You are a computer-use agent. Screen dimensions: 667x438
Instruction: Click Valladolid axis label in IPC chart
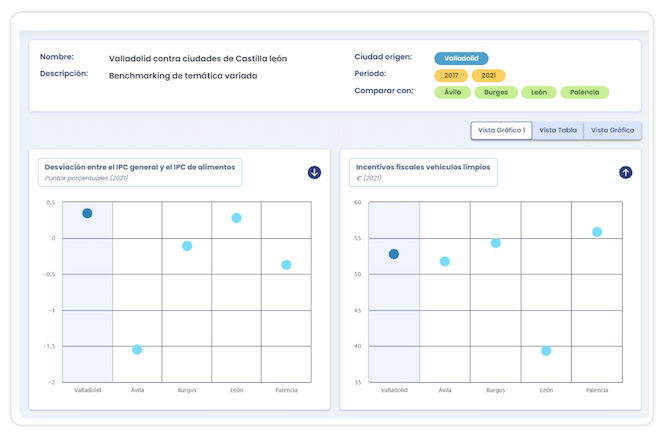tap(88, 390)
